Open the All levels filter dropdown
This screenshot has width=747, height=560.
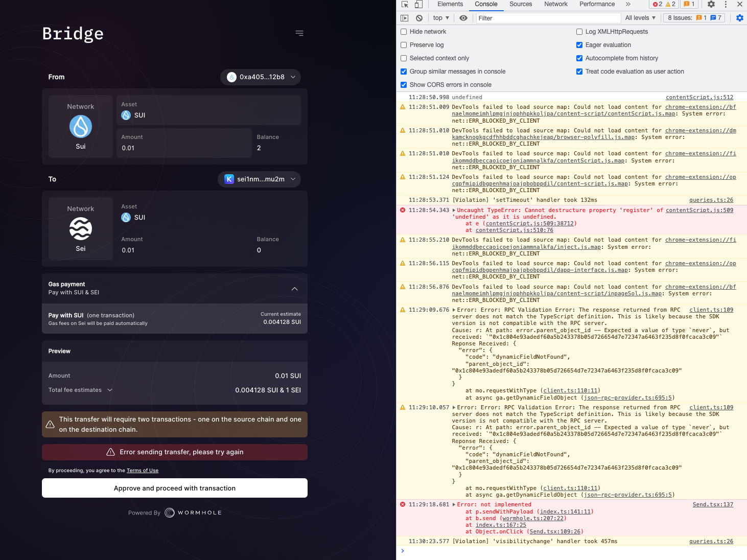click(640, 17)
